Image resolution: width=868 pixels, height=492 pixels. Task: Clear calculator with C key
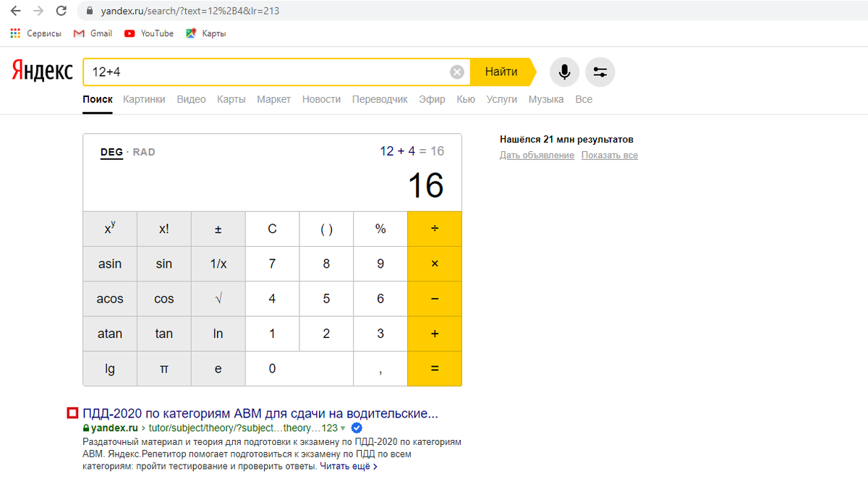pyautogui.click(x=272, y=229)
